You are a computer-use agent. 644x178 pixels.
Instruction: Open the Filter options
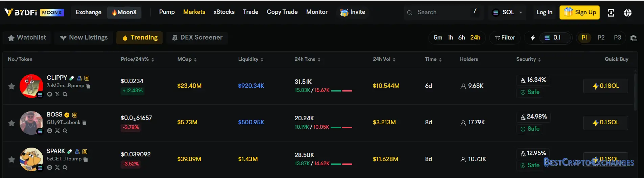[505, 37]
